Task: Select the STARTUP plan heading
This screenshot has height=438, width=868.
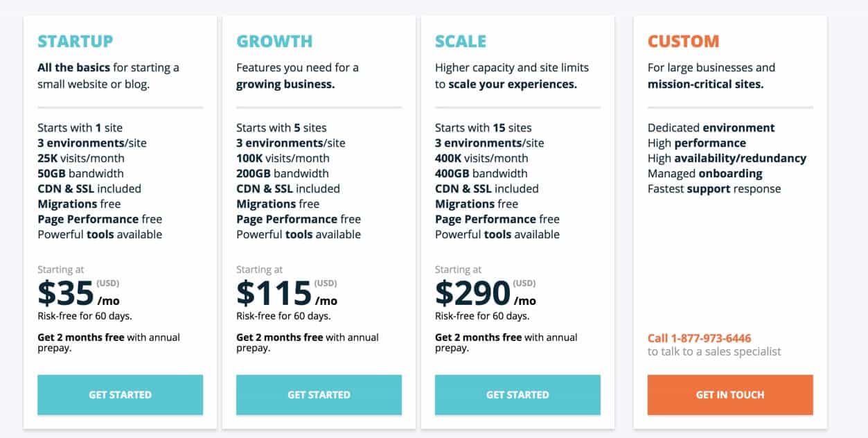Action: pyautogui.click(x=76, y=42)
